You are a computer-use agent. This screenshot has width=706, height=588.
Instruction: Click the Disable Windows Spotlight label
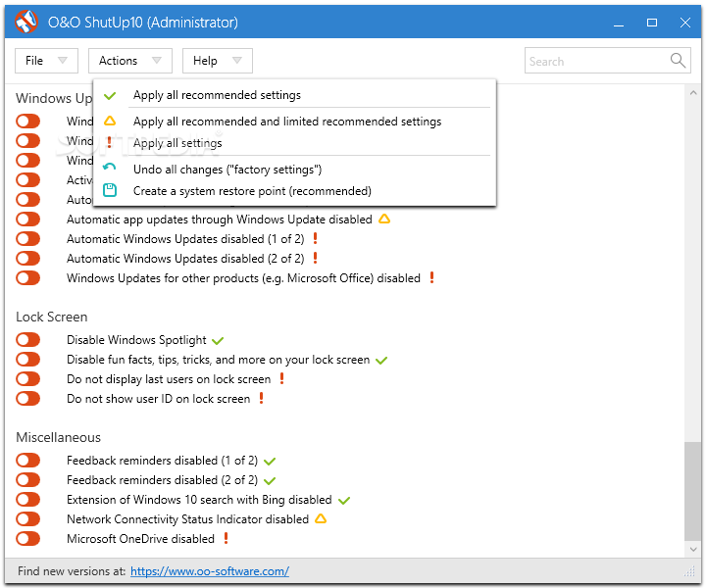tap(136, 340)
